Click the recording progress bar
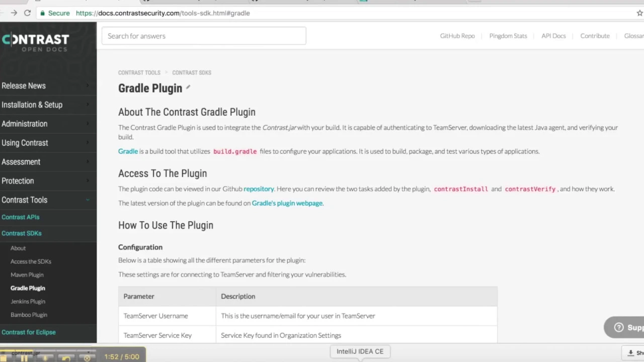Screen dimensions: 644x362 tap(48, 351)
